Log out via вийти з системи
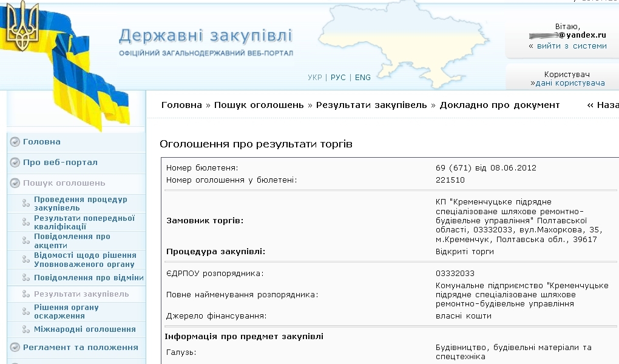This screenshot has width=619, height=364. click(x=571, y=46)
